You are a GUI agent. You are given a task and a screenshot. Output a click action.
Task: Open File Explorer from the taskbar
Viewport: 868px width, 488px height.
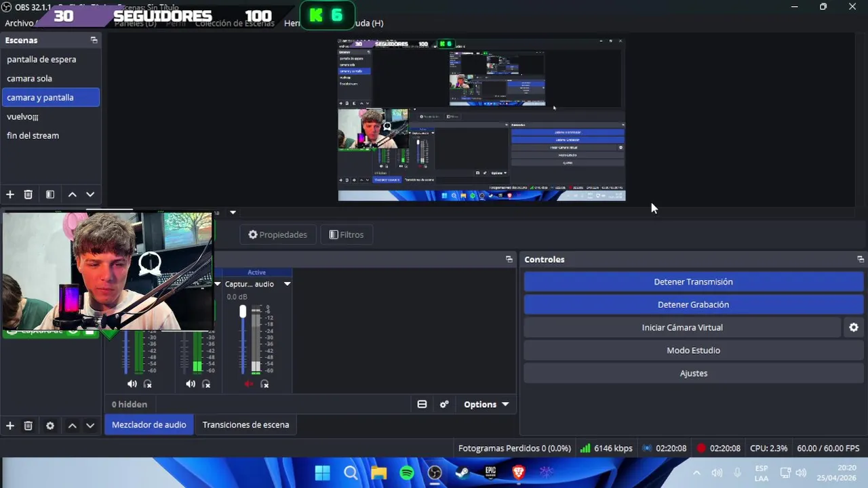click(x=378, y=472)
